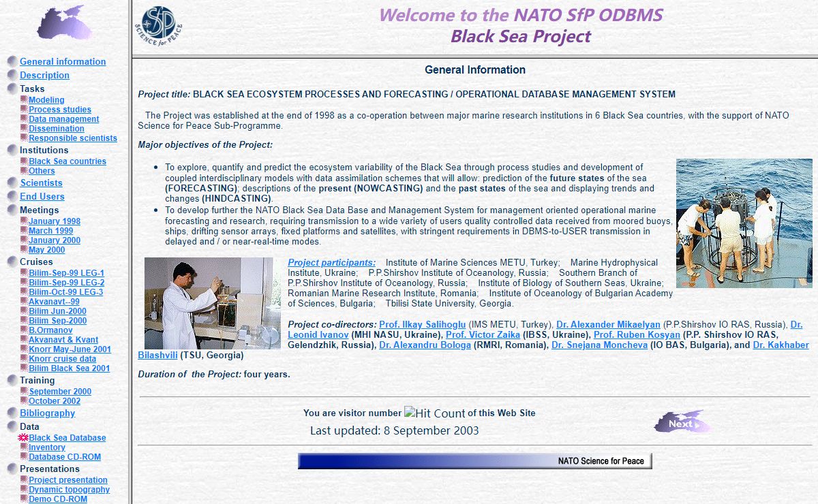Open Bilim Sep-2000 cruise link
The image size is (818, 504).
tap(58, 321)
